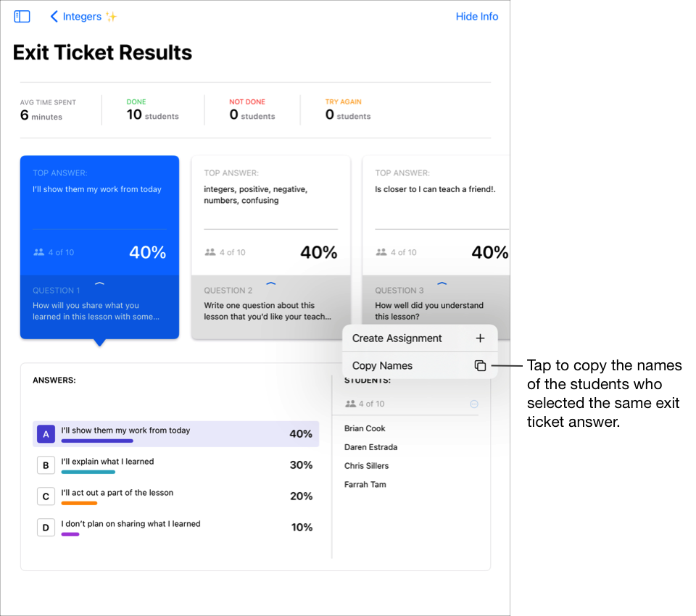
Task: Choose Create Assignment from the popup menu
Action: pyautogui.click(x=397, y=338)
